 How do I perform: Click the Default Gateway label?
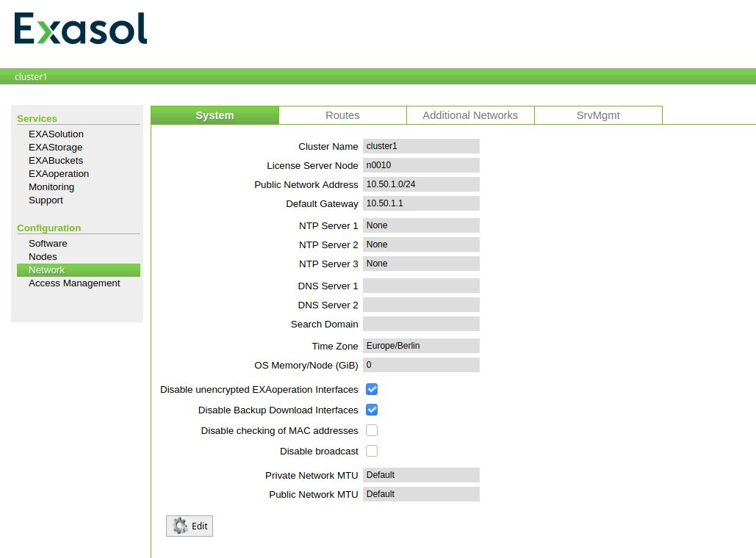tap(322, 204)
